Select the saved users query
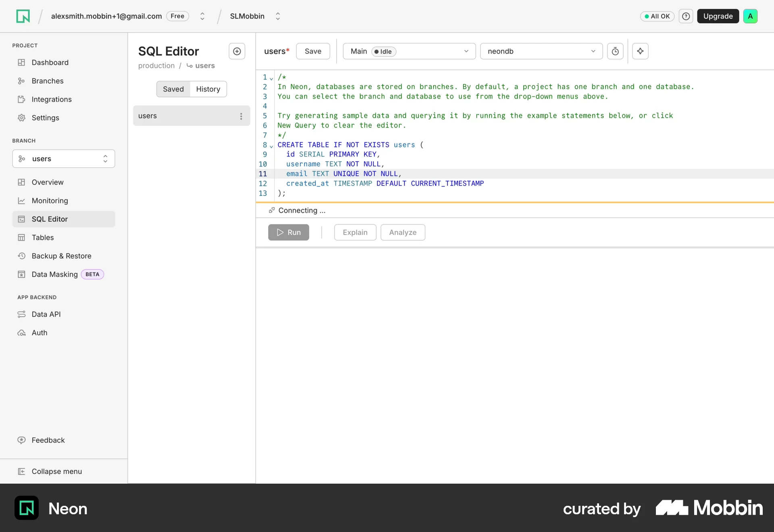 tap(191, 116)
